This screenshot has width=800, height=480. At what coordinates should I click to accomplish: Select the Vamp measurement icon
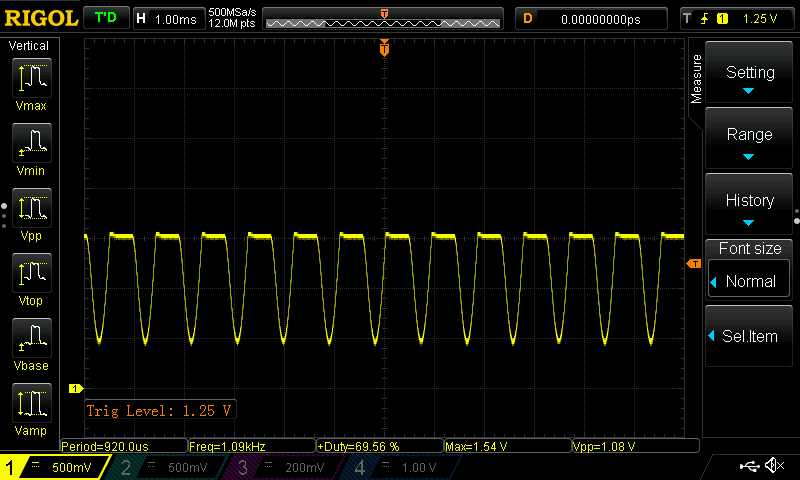(x=32, y=402)
